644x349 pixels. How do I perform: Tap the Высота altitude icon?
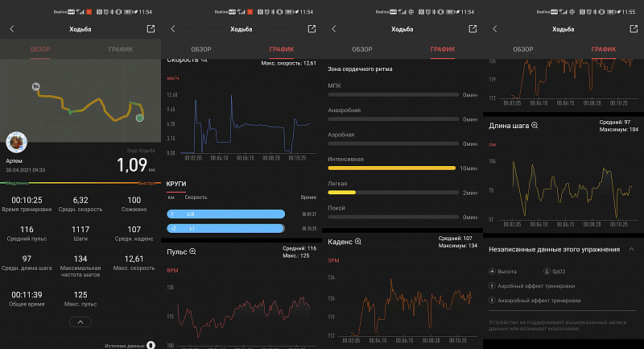[492, 272]
